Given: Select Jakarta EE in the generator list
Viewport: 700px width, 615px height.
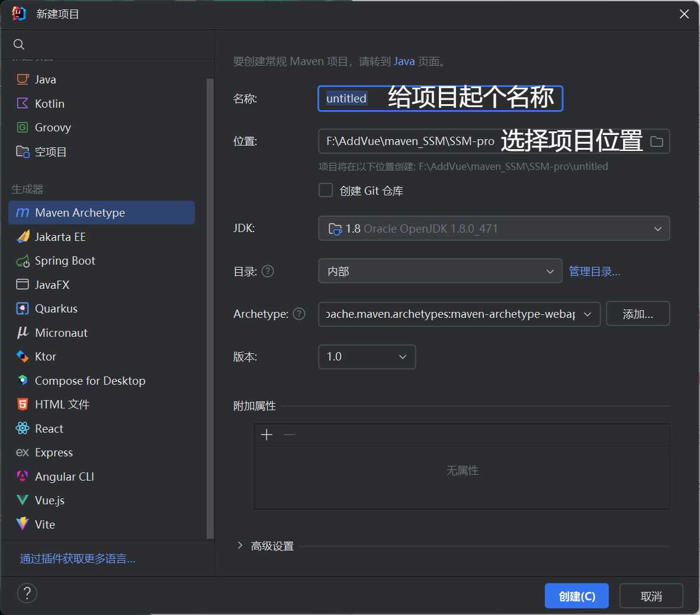Looking at the screenshot, I should pyautogui.click(x=60, y=237).
